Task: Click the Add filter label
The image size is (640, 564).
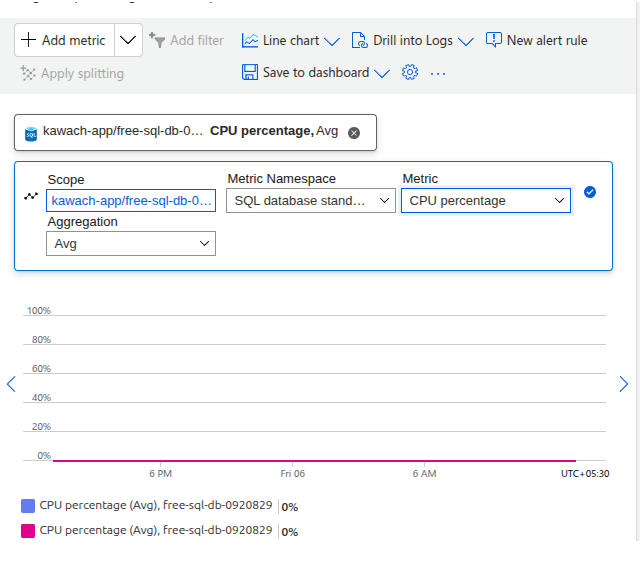Action: (197, 40)
